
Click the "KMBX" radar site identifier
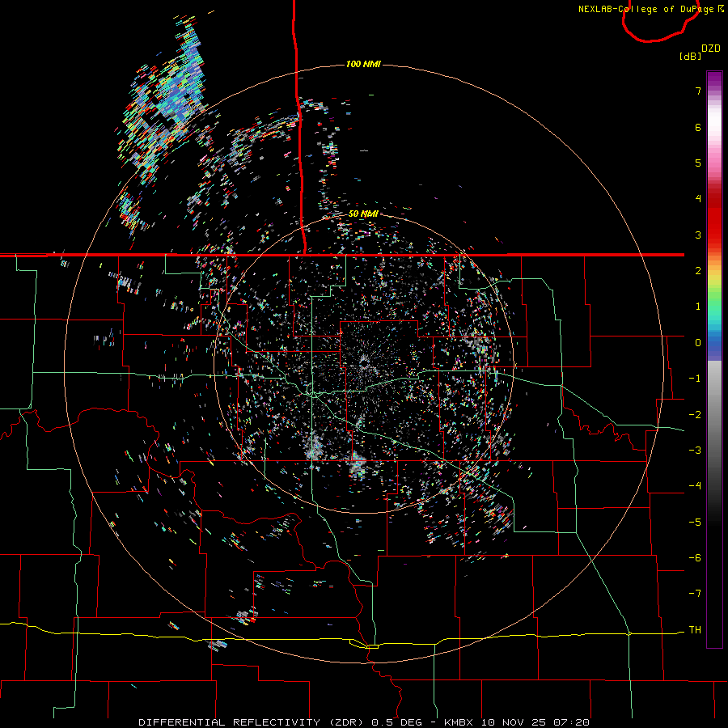click(x=459, y=722)
